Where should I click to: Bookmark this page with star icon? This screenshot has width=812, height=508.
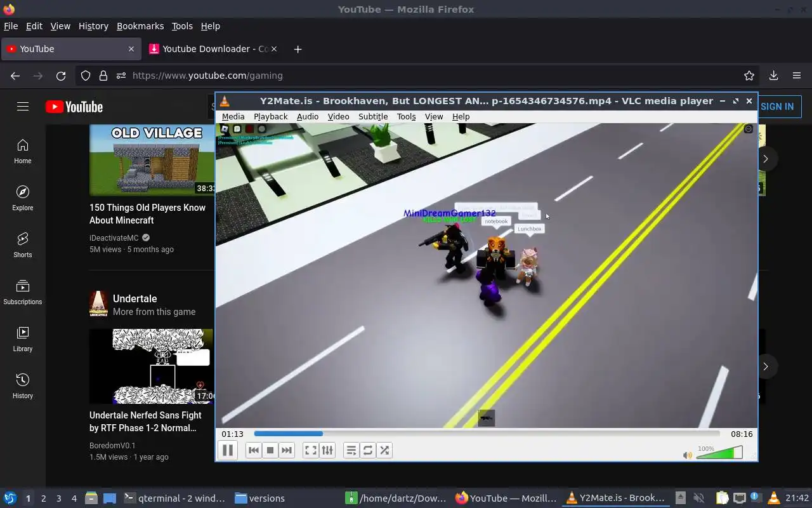coord(749,76)
